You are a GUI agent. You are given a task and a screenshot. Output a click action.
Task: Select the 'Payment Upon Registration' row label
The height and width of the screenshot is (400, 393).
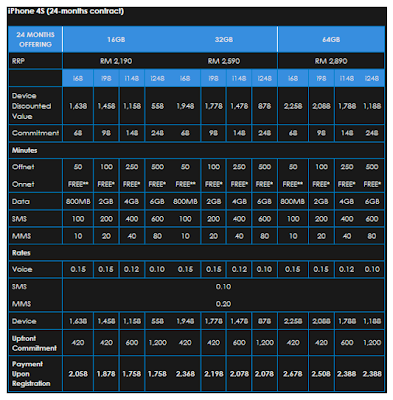31,374
